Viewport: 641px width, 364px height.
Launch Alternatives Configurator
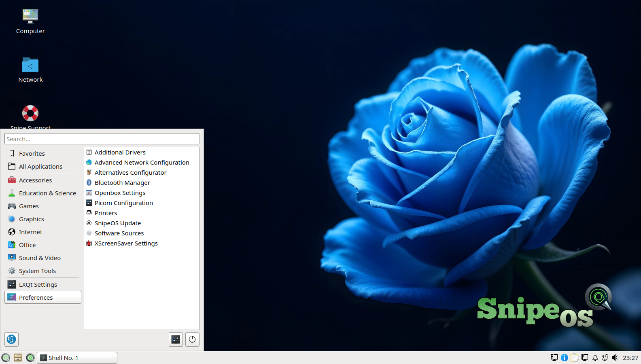tap(142, 173)
